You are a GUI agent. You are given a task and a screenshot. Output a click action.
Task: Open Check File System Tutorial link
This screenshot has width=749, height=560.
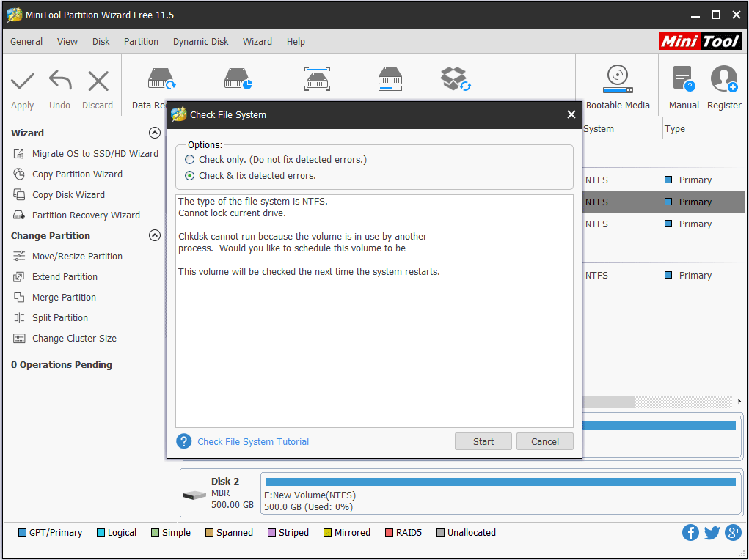pos(253,441)
